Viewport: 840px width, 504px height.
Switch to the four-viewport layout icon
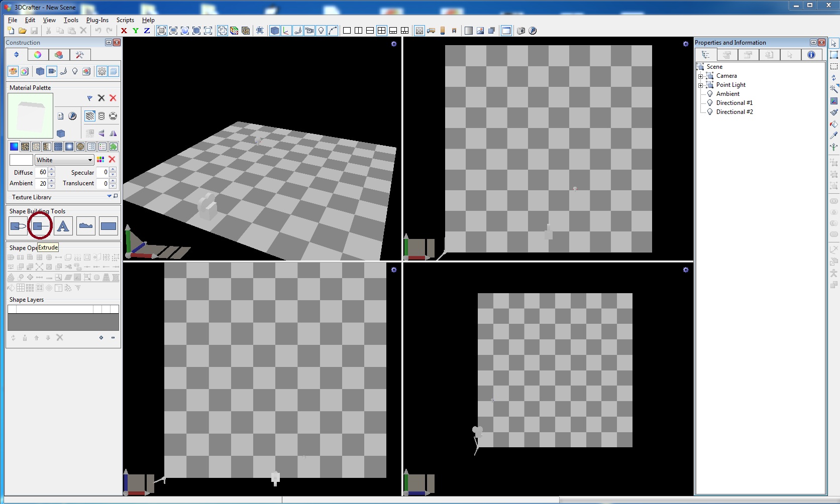pyautogui.click(x=382, y=31)
